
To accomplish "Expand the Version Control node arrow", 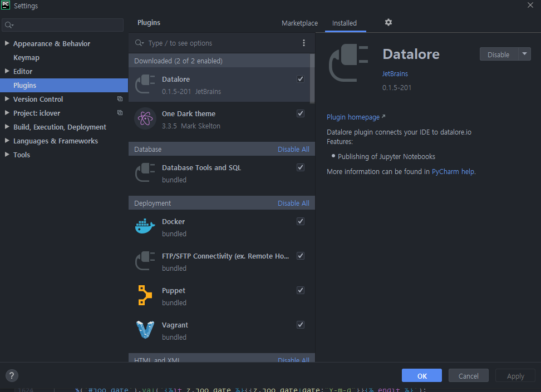I will coord(7,98).
